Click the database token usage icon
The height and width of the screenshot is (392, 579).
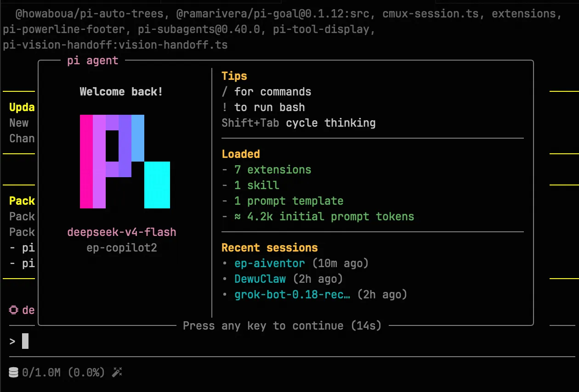point(14,372)
